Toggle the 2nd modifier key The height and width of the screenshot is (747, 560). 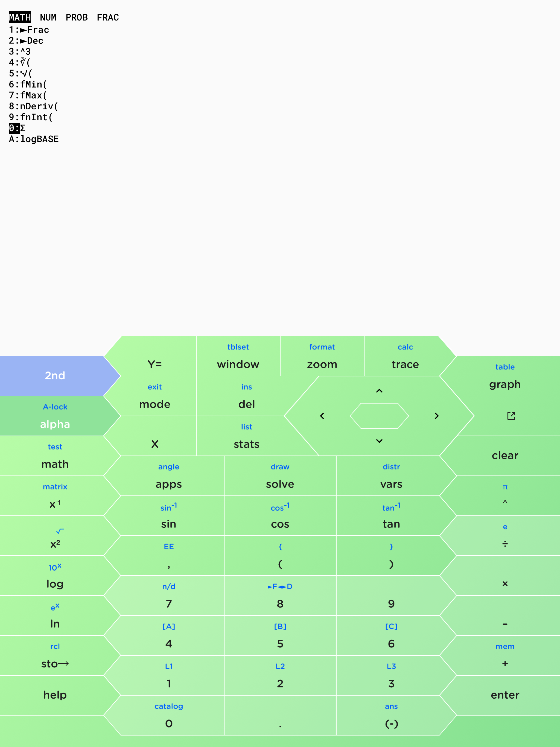tap(55, 375)
